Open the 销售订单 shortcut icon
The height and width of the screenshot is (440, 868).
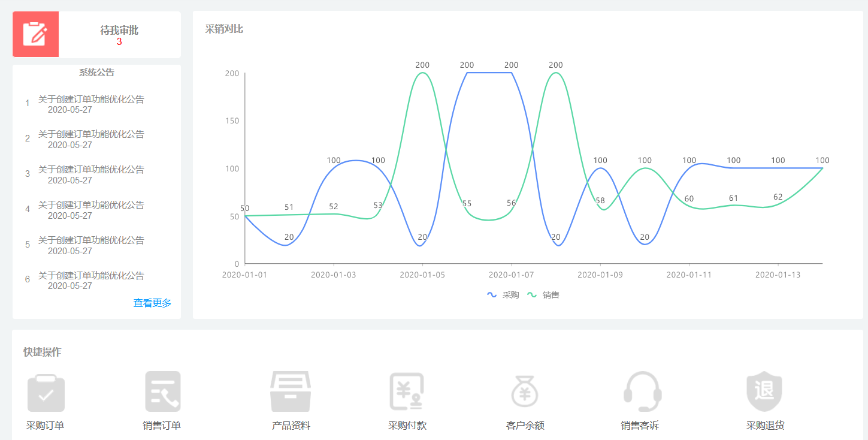[162, 391]
